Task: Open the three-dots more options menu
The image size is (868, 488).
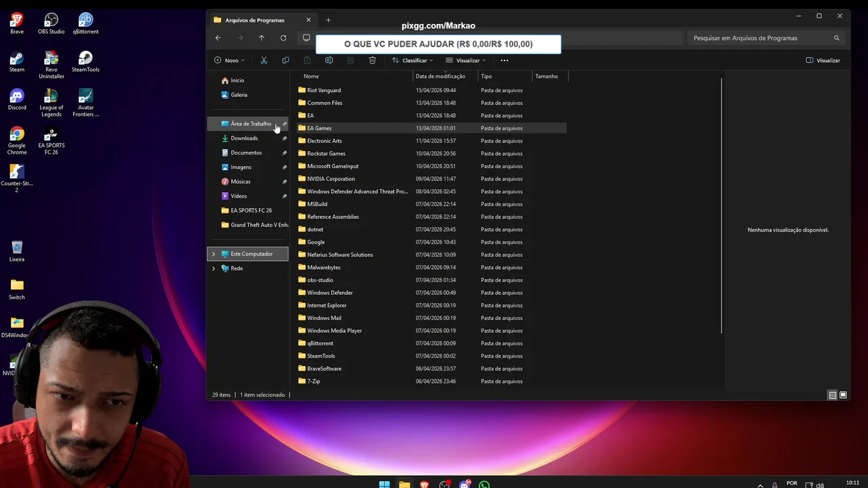Action: (504, 60)
